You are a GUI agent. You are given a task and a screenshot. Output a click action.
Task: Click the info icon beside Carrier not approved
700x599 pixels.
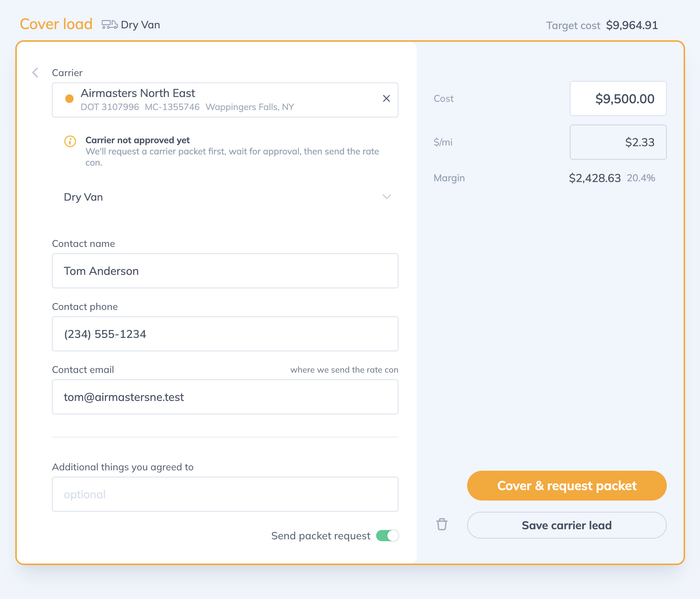(x=70, y=141)
